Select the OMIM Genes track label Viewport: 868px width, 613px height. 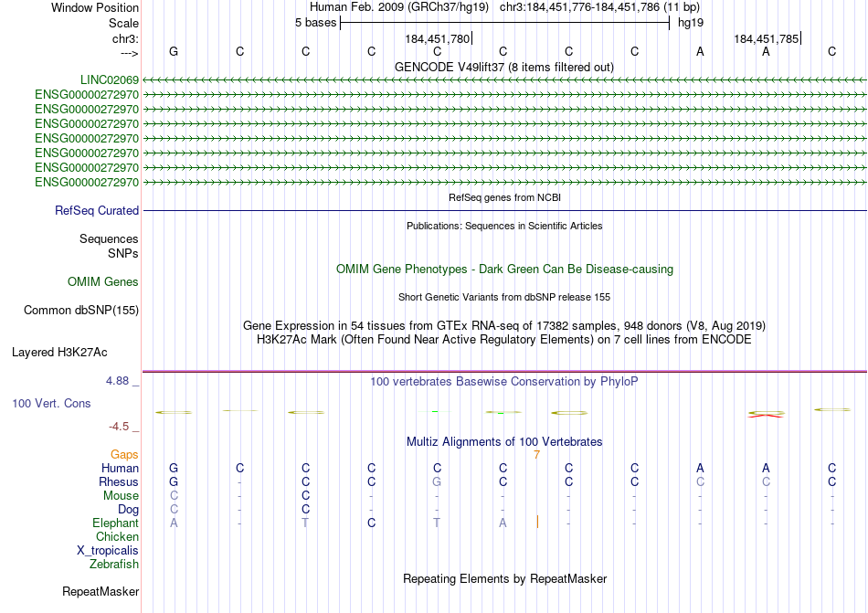point(103,282)
